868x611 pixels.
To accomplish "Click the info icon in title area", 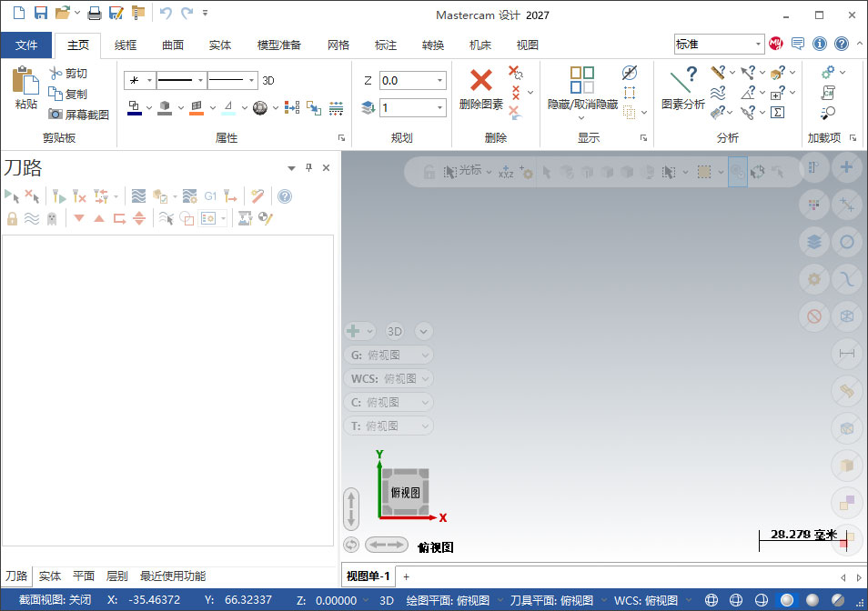I will click(820, 44).
